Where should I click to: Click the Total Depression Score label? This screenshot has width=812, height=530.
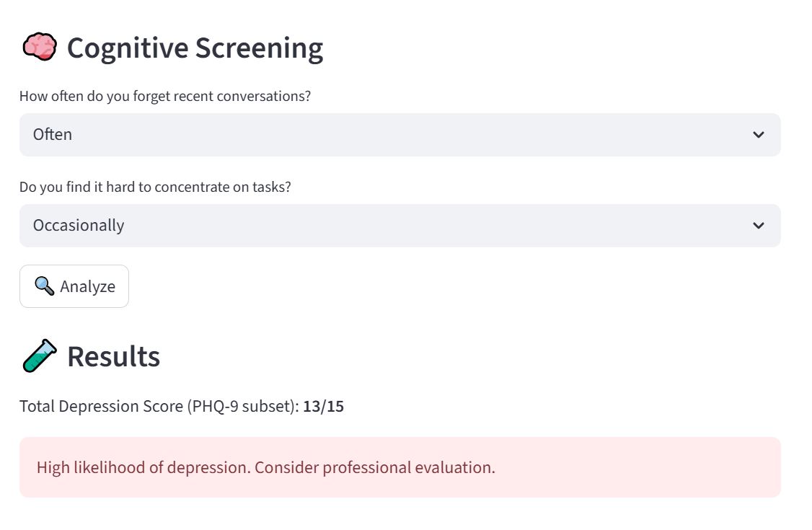click(x=101, y=407)
